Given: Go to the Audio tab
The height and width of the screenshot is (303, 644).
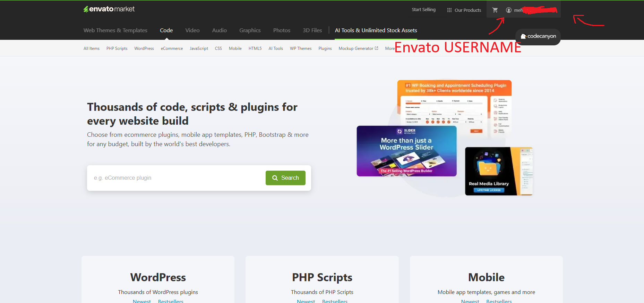Looking at the screenshot, I should [220, 30].
